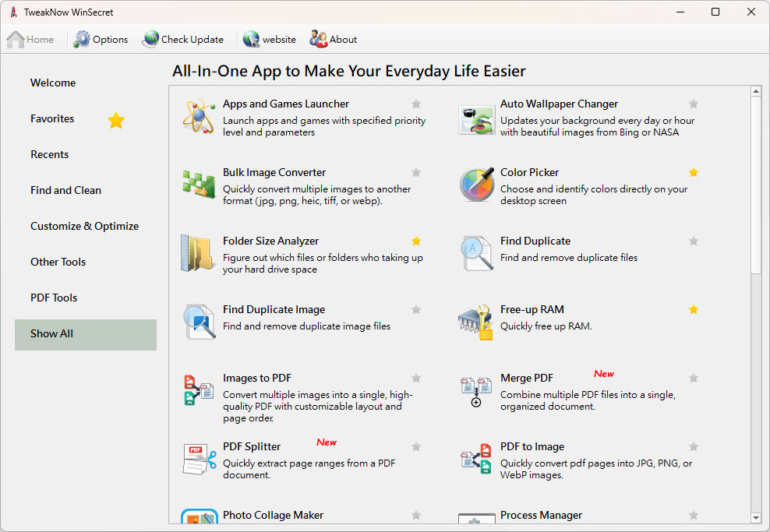Click the Merge PDF icon
The height and width of the screenshot is (532, 770).
[x=476, y=391]
